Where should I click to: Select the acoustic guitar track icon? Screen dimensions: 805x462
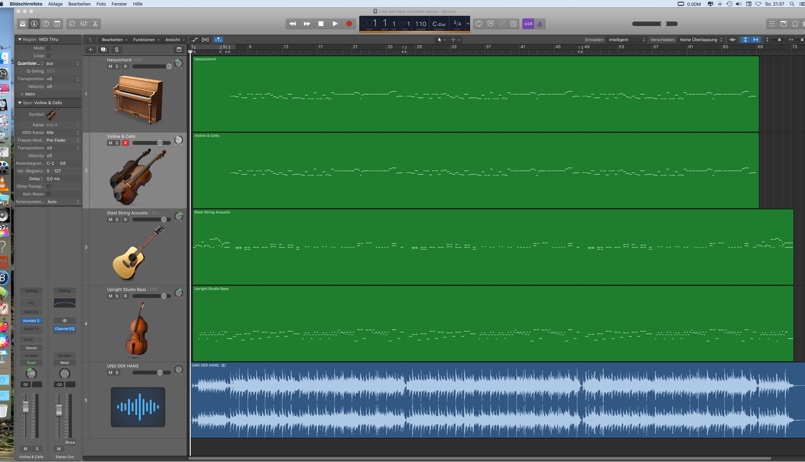tap(138, 252)
